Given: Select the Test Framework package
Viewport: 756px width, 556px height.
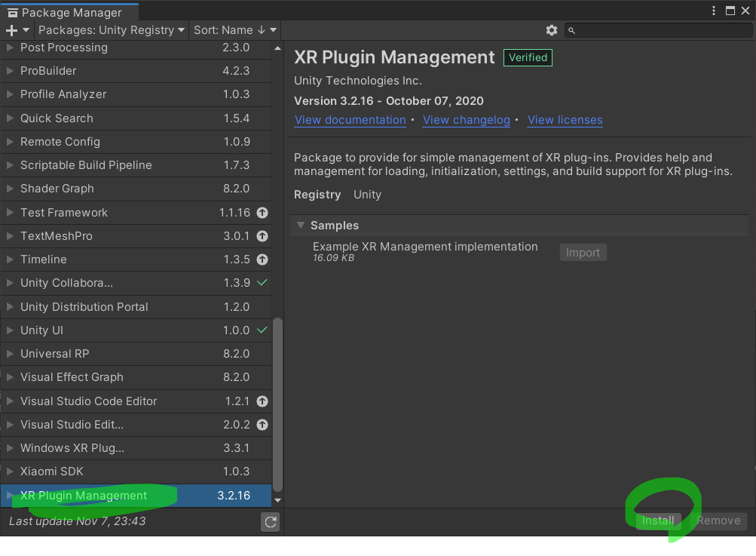Looking at the screenshot, I should (136, 213).
